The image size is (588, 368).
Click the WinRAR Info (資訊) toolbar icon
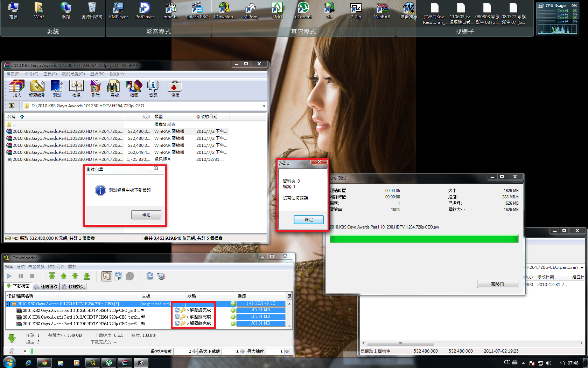click(x=153, y=88)
